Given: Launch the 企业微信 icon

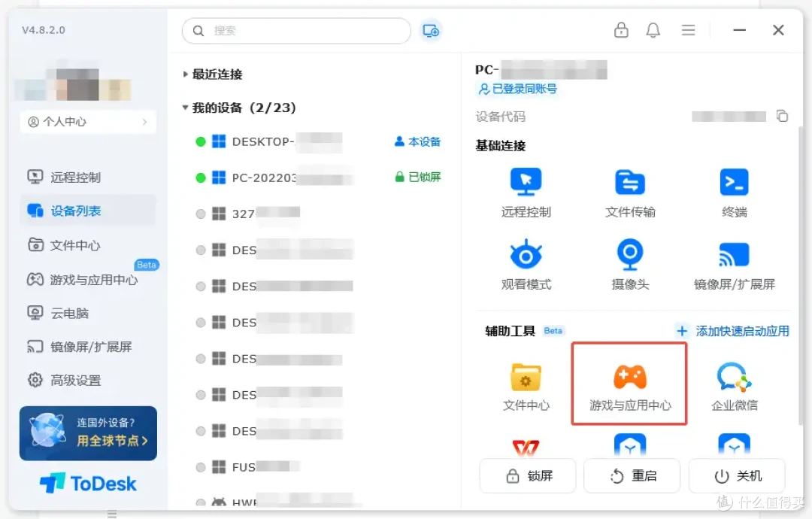Looking at the screenshot, I should 734,387.
